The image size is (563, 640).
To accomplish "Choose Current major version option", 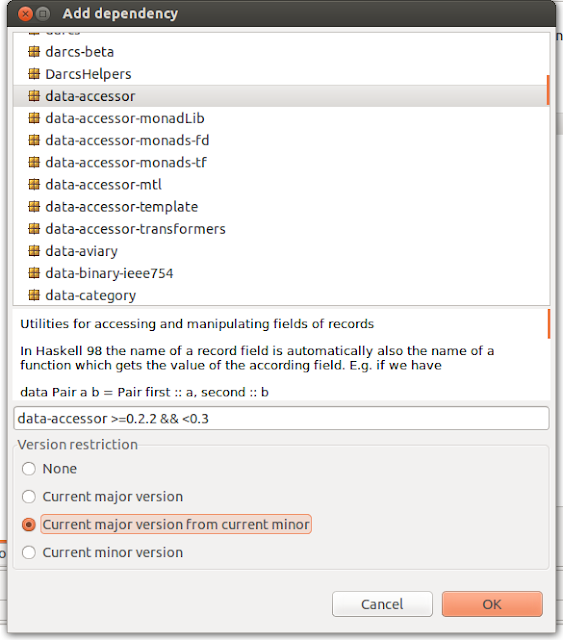I will [29, 497].
